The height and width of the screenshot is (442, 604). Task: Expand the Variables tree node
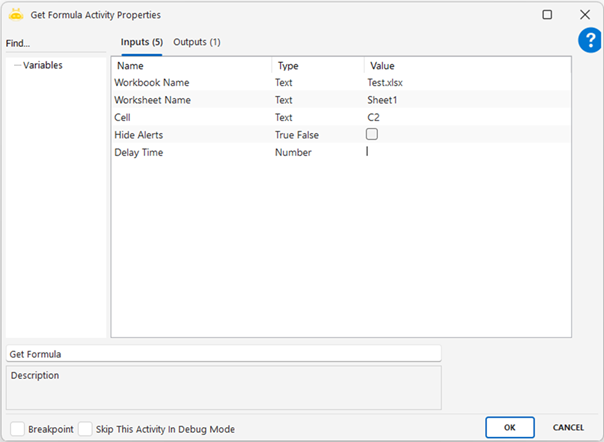click(x=17, y=65)
